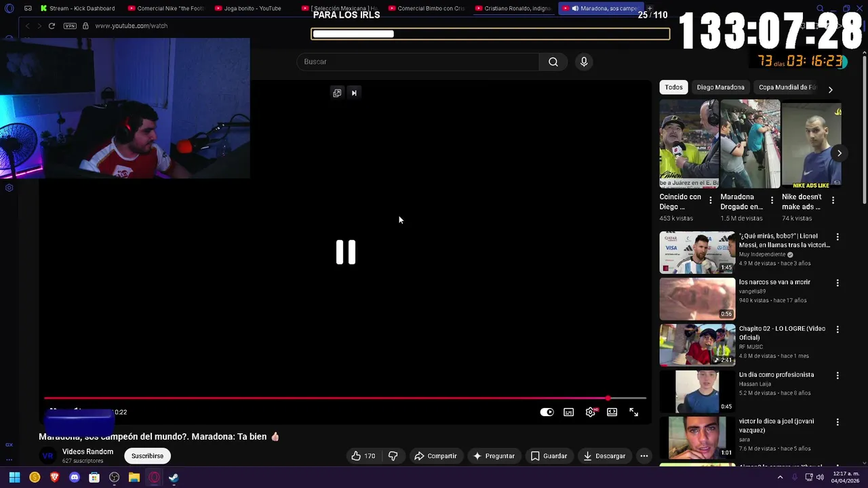The height and width of the screenshot is (488, 868).
Task: Click the Preguntar AI button
Action: (494, 456)
